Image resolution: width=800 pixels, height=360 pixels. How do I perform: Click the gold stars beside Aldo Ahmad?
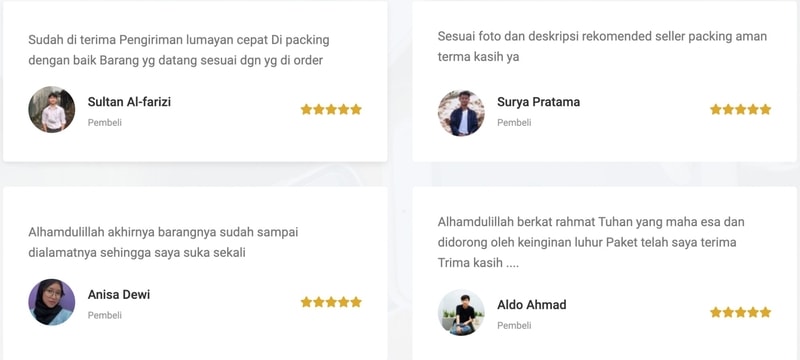pyautogui.click(x=740, y=313)
